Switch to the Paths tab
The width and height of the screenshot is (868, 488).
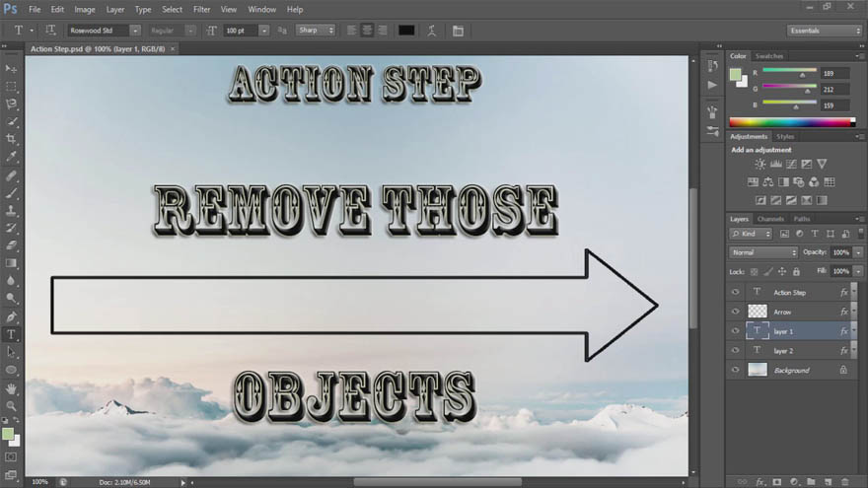[x=802, y=219]
